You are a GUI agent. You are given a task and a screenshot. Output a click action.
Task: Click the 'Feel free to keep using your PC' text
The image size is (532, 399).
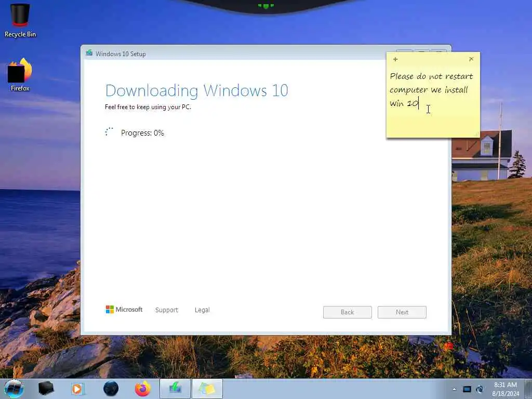[148, 107]
